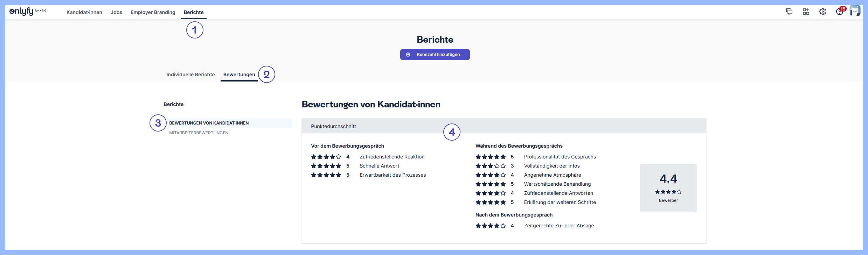868x255 pixels.
Task: Click stars for Erwartbarkeit des Prozesses
Action: coord(326,175)
